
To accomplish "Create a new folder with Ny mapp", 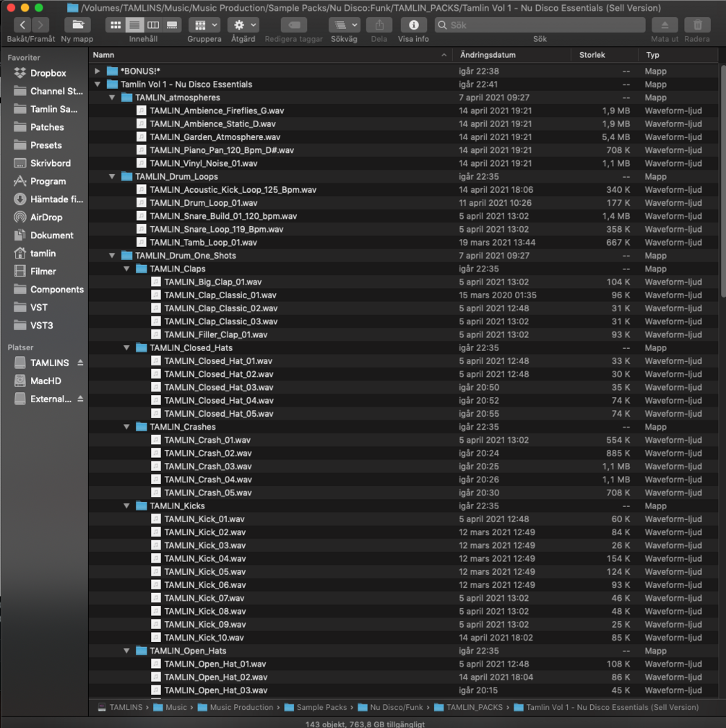I will pyautogui.click(x=77, y=25).
